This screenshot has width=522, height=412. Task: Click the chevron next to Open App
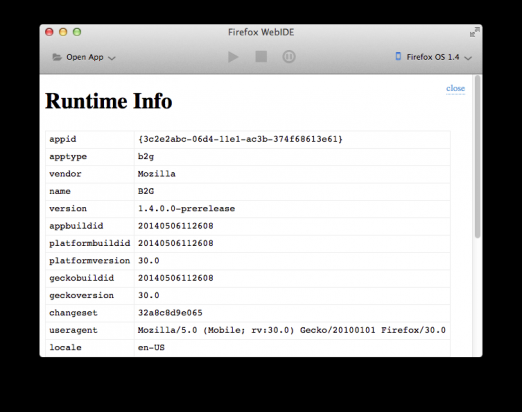[x=112, y=58]
